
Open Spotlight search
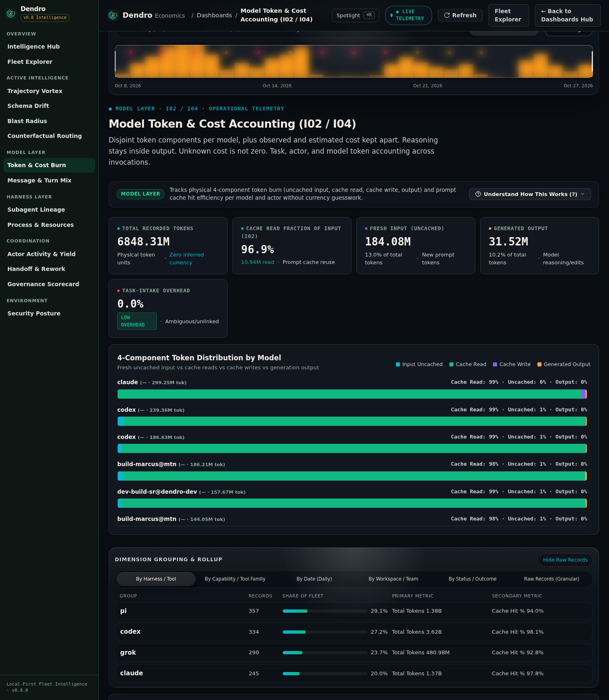click(356, 15)
